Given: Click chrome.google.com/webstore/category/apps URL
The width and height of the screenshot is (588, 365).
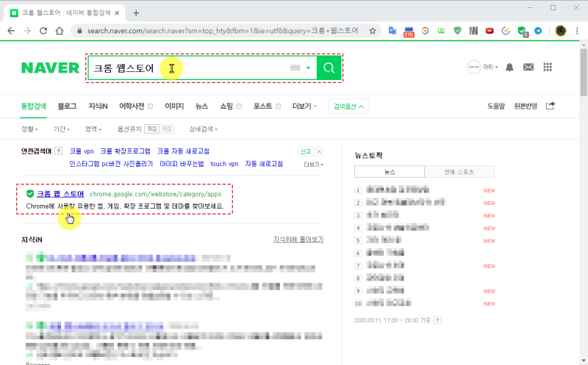Looking at the screenshot, I should [x=156, y=194].
